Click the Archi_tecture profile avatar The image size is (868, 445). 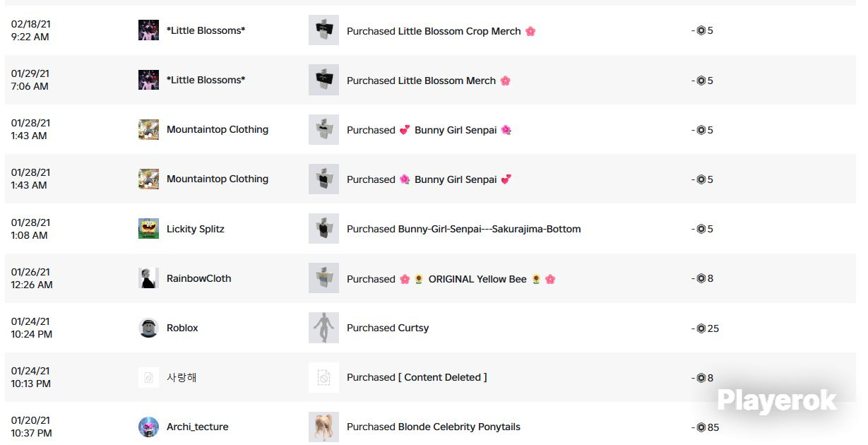[148, 427]
